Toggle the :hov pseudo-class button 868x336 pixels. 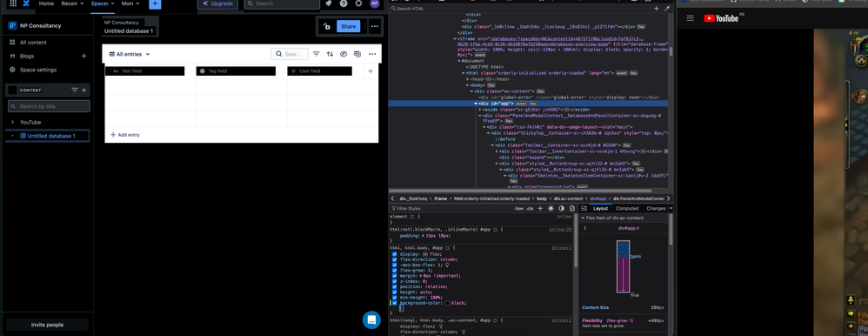pos(518,208)
